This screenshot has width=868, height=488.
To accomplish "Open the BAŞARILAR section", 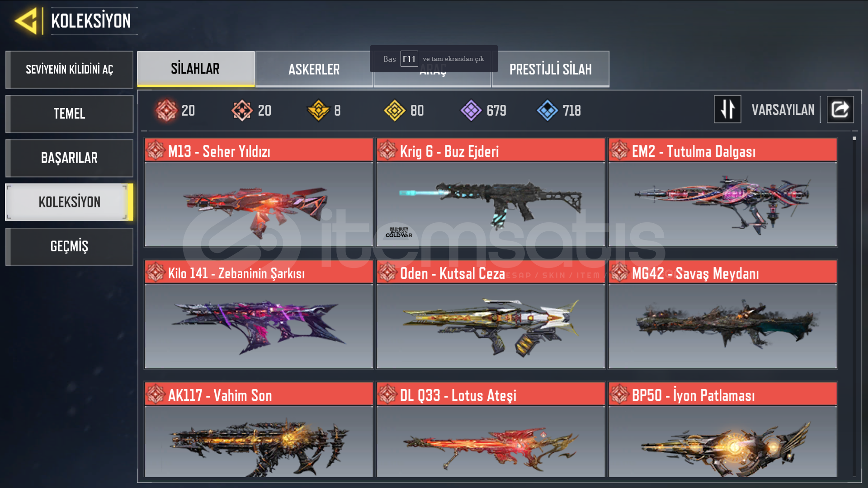I will click(69, 158).
